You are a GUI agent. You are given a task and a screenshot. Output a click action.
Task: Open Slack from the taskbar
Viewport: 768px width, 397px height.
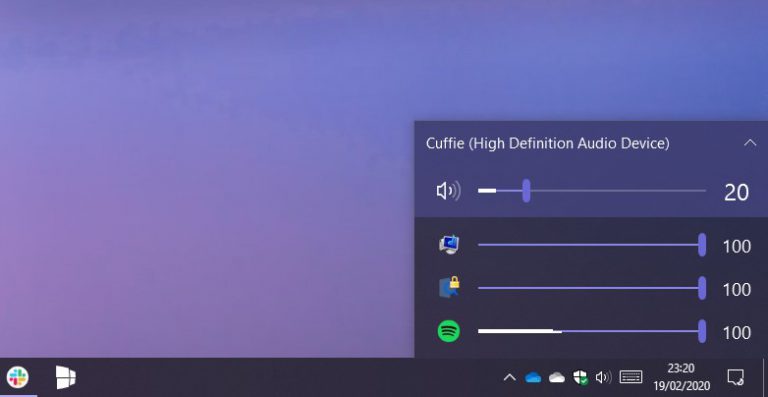pos(18,377)
